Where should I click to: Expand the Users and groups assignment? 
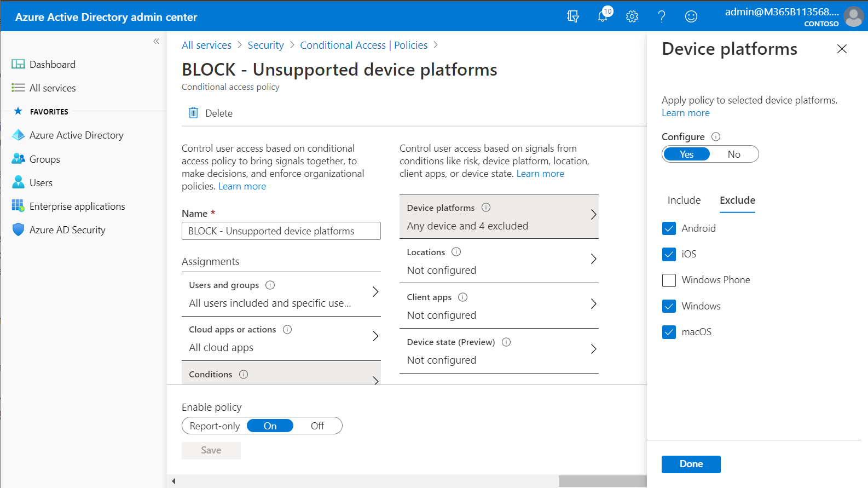coord(281,294)
